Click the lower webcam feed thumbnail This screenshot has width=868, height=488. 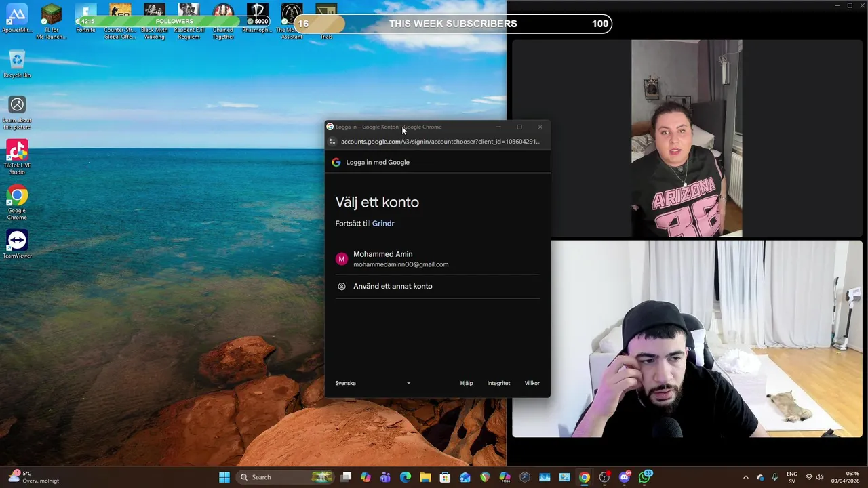tap(687, 339)
